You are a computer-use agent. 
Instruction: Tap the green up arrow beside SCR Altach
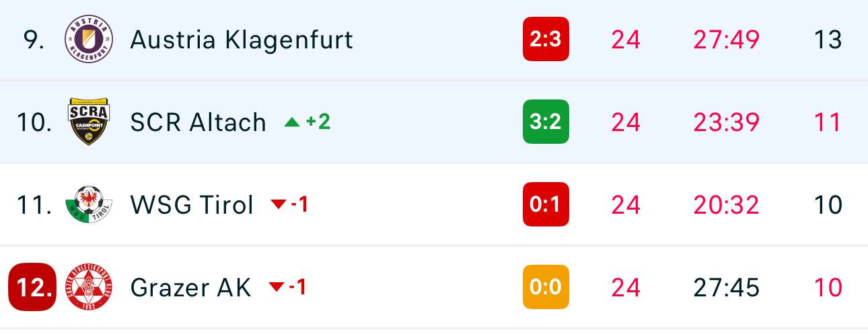point(291,122)
